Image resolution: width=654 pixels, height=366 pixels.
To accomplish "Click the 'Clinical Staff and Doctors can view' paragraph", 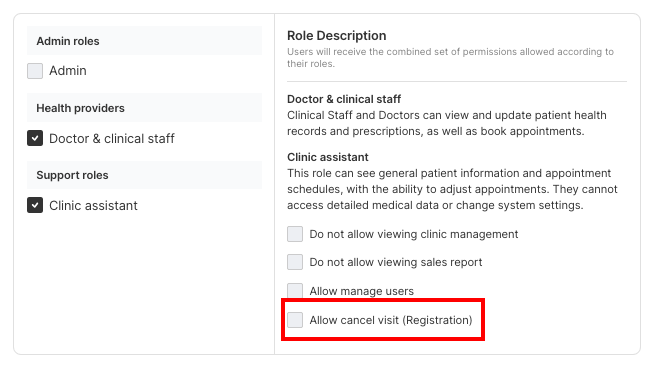I will [x=447, y=123].
